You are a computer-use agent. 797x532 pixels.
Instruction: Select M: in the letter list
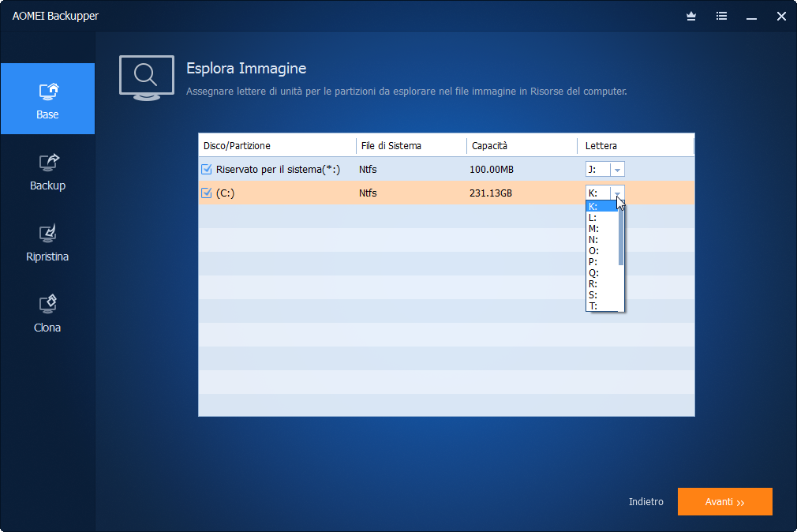coord(602,229)
